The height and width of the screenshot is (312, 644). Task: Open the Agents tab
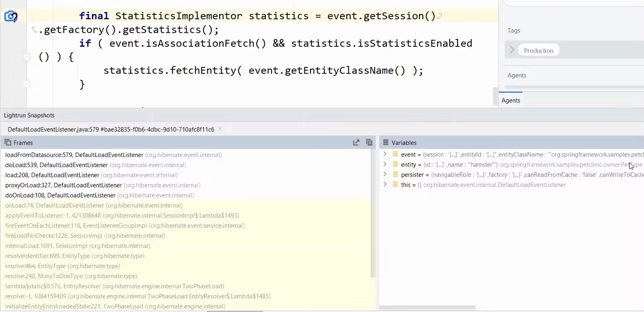[510, 100]
